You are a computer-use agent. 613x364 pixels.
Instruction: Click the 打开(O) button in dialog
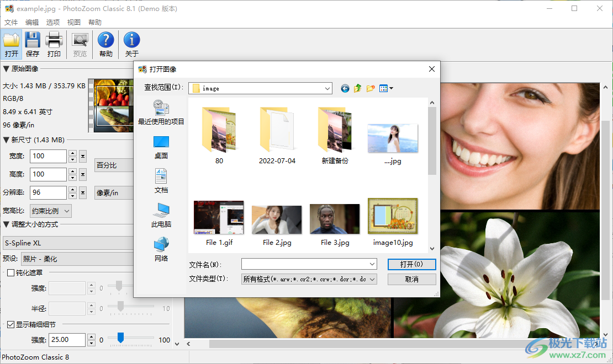pyautogui.click(x=411, y=264)
